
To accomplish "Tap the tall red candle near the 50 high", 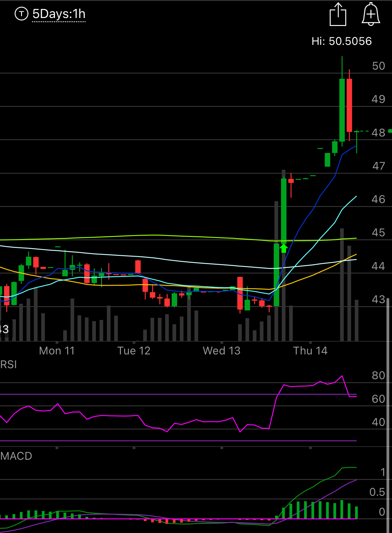I will pos(349,105).
